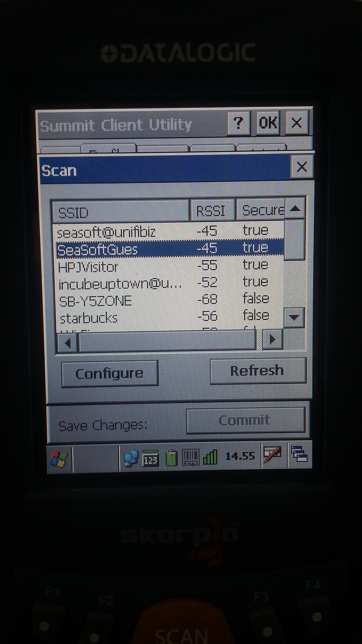Click the vertical scrollbar thumb
The height and width of the screenshot is (644, 362).
click(x=295, y=240)
